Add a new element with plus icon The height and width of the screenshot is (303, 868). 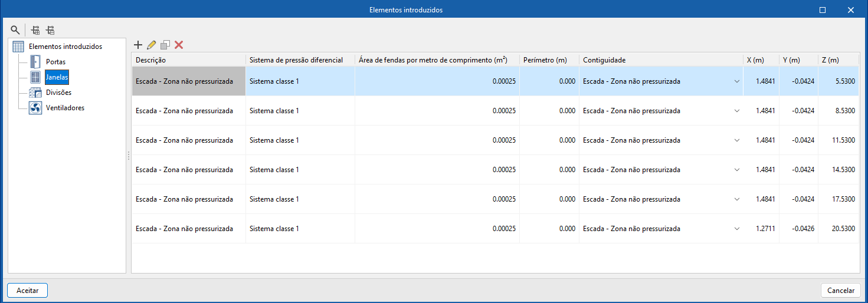[x=138, y=44]
